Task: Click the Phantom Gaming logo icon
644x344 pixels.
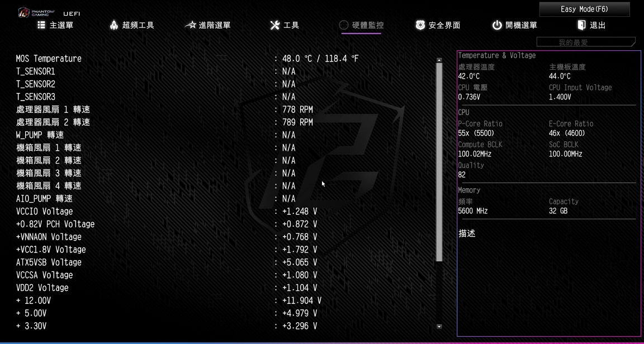Action: point(24,12)
